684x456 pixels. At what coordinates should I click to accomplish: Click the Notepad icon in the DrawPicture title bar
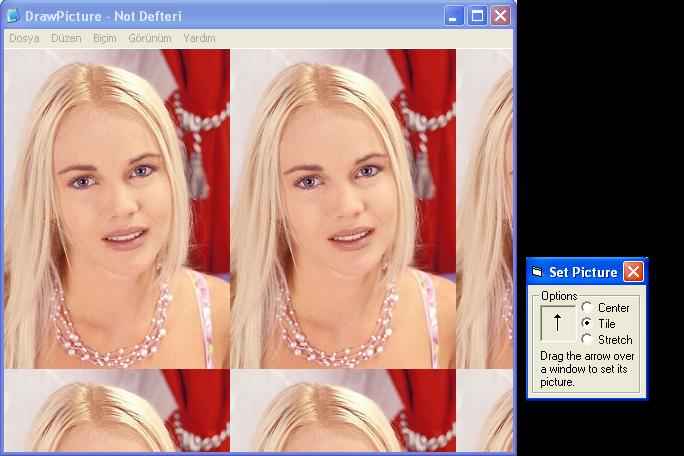13,16
